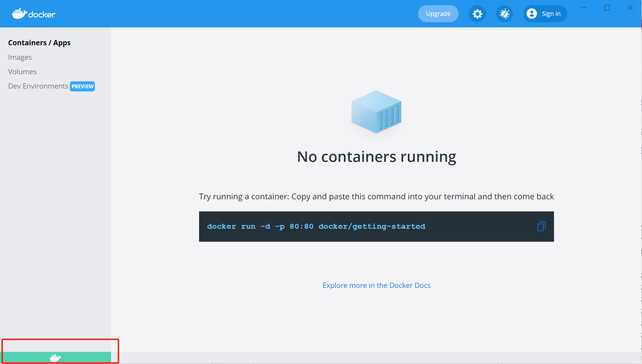Click the docker run command text
The width and height of the screenshot is (642, 364).
coord(316,226)
